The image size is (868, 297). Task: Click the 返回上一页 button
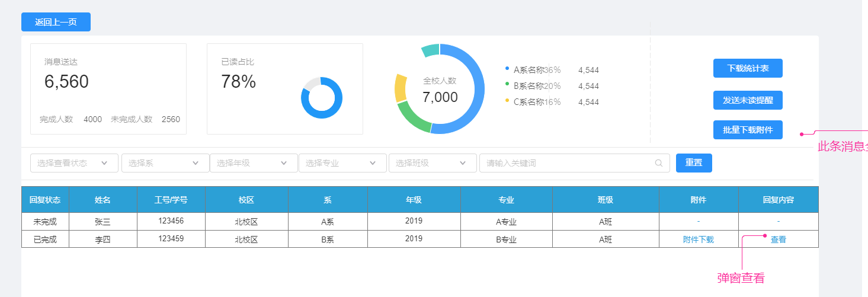(x=56, y=22)
